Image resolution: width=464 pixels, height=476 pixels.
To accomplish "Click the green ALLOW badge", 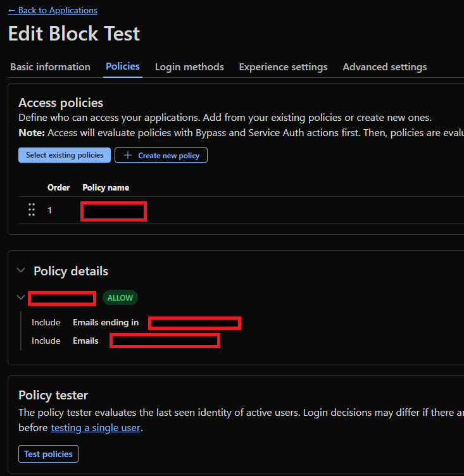I will click(120, 297).
